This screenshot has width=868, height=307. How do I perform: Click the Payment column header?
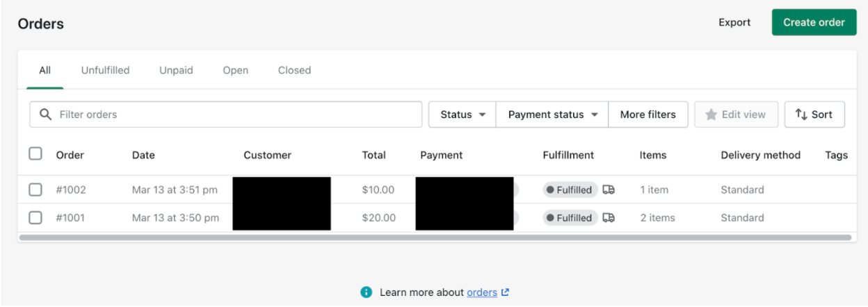(442, 155)
